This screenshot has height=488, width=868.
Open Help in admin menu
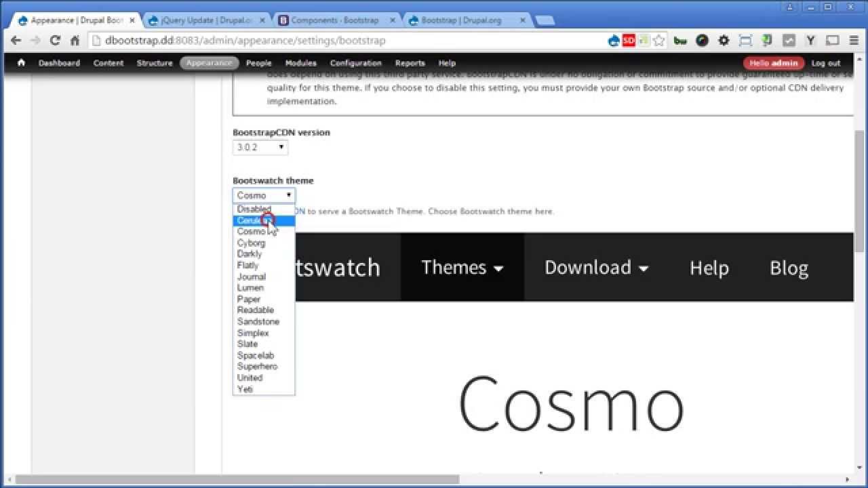(447, 63)
